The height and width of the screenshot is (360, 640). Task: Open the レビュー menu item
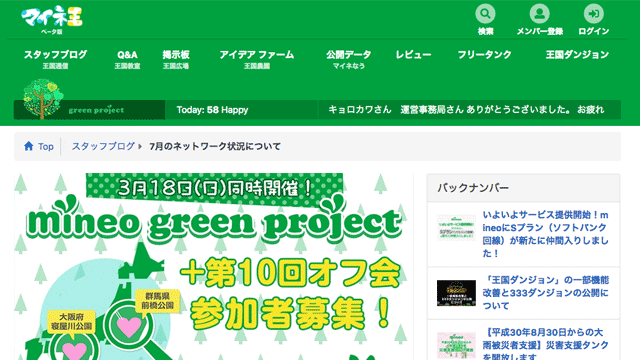pos(413,55)
